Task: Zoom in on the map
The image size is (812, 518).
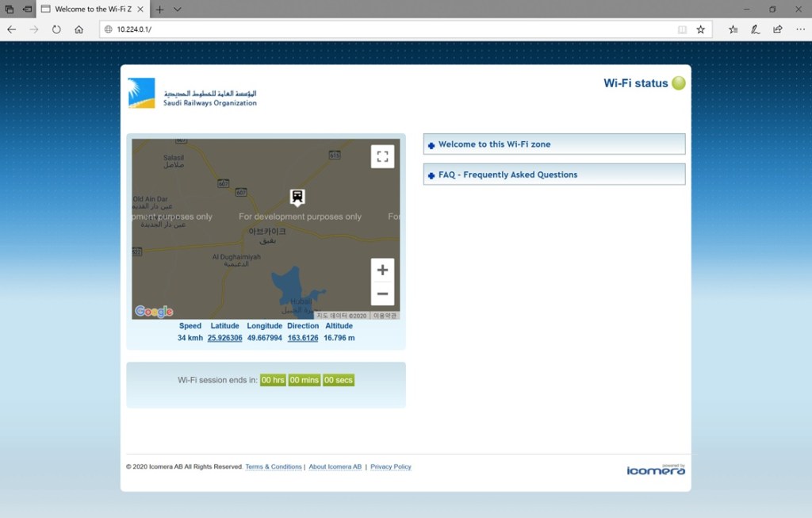Action: click(382, 271)
